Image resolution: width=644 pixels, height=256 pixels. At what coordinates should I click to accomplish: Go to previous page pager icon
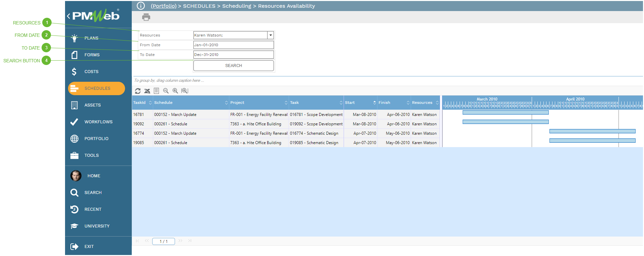[147, 241]
